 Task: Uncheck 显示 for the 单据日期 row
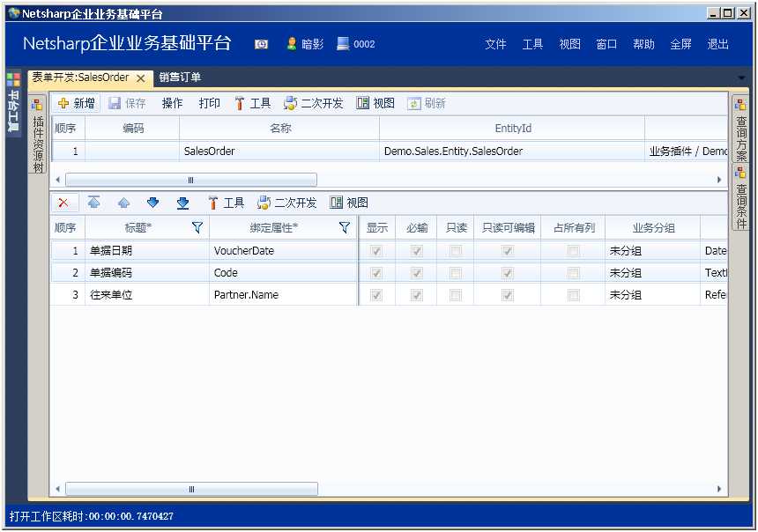click(376, 250)
